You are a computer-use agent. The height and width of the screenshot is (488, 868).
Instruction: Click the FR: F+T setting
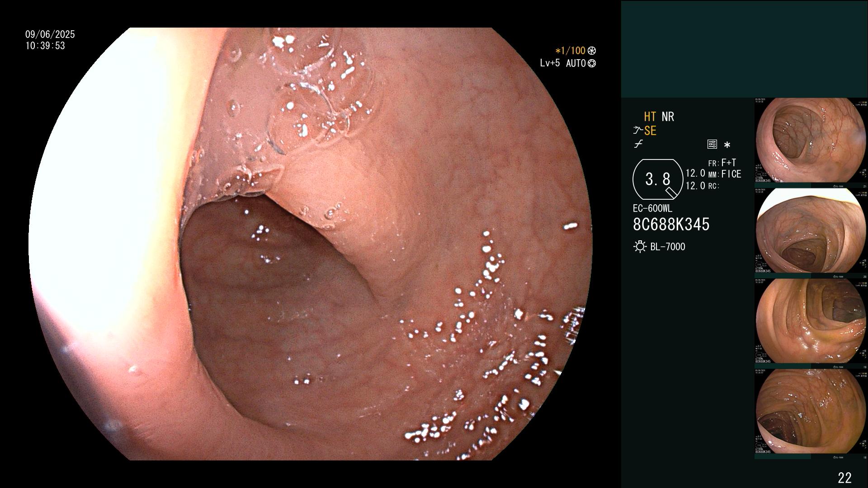pos(722,163)
